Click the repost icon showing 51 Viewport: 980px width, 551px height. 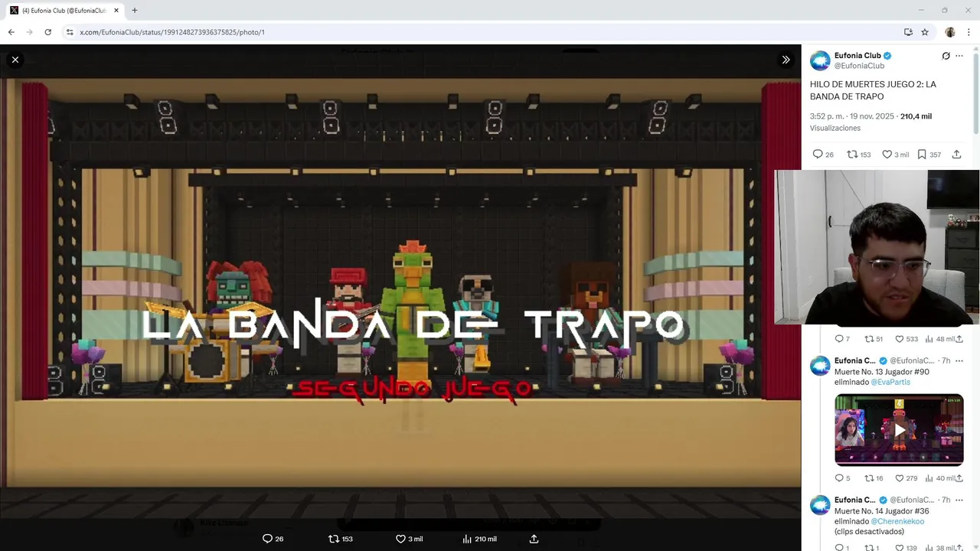pos(869,339)
